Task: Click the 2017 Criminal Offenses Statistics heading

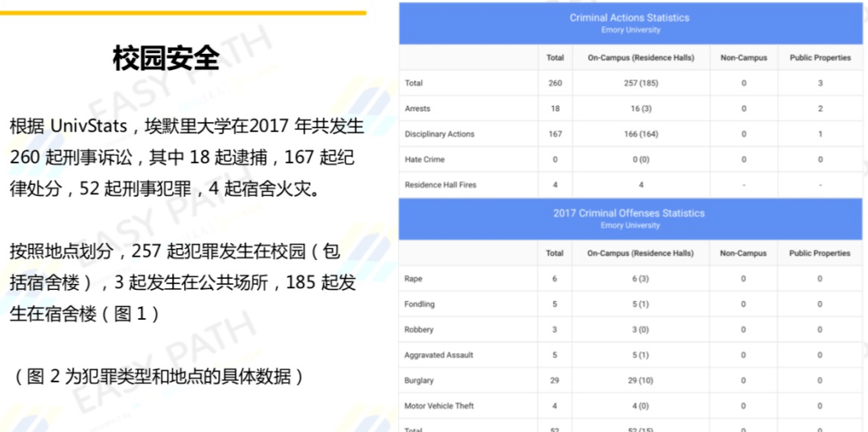Action: (629, 213)
